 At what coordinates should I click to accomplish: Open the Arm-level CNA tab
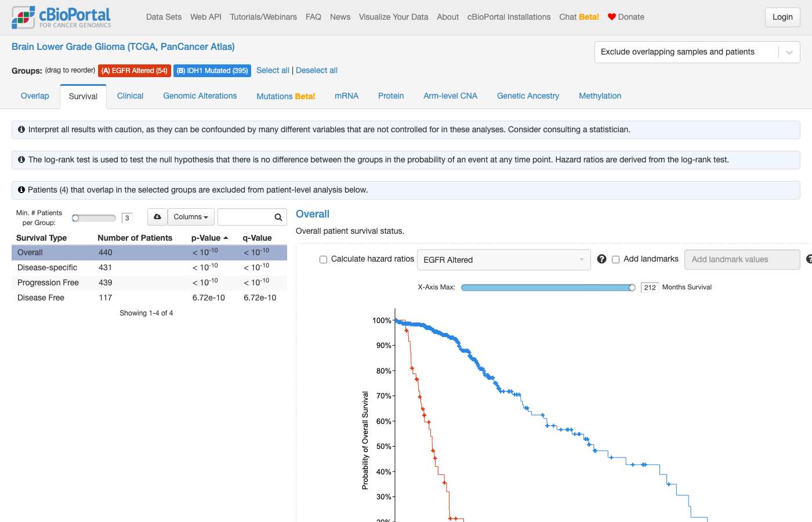[x=450, y=96]
